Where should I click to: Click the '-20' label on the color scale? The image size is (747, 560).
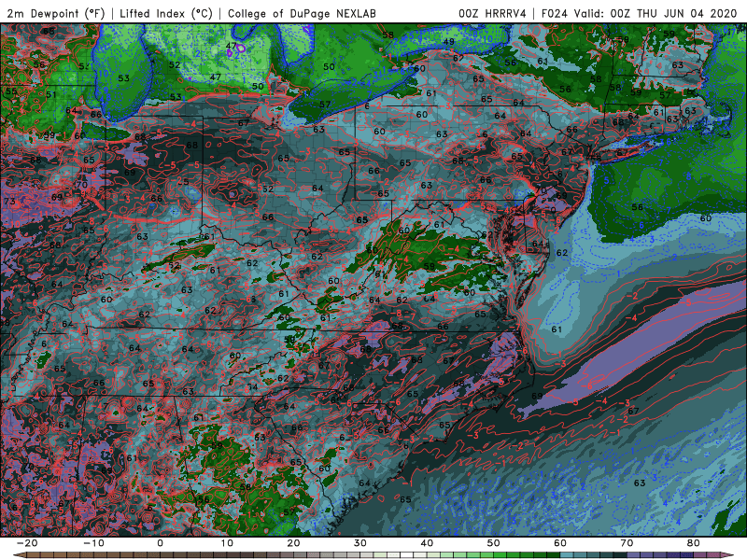coord(27,543)
